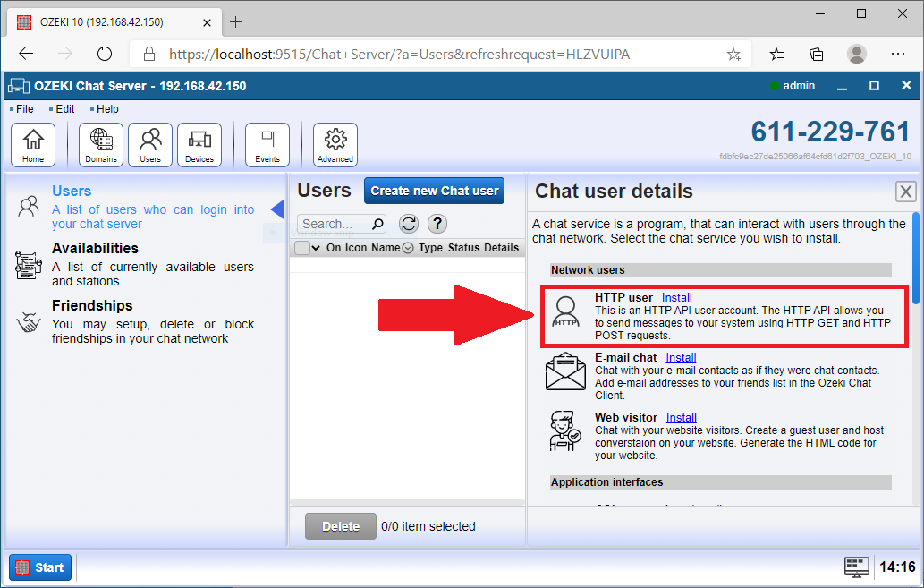Open the Help menu
The width and height of the screenshot is (924, 588).
pos(106,108)
